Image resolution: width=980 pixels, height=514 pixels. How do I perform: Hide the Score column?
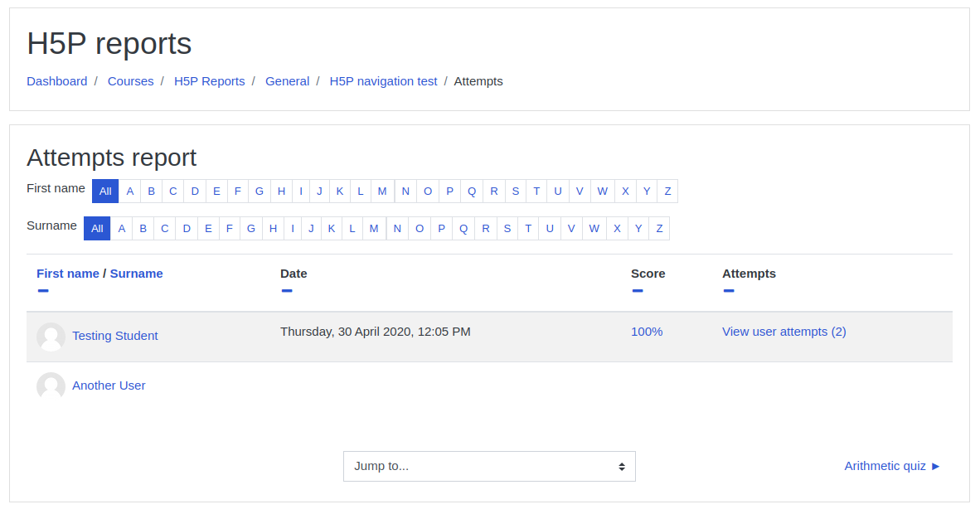point(638,291)
